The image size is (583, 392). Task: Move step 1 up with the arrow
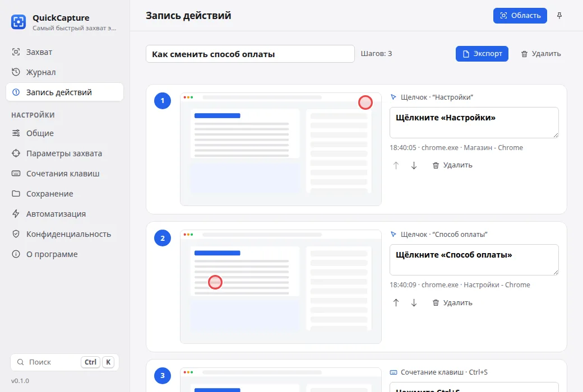396,165
